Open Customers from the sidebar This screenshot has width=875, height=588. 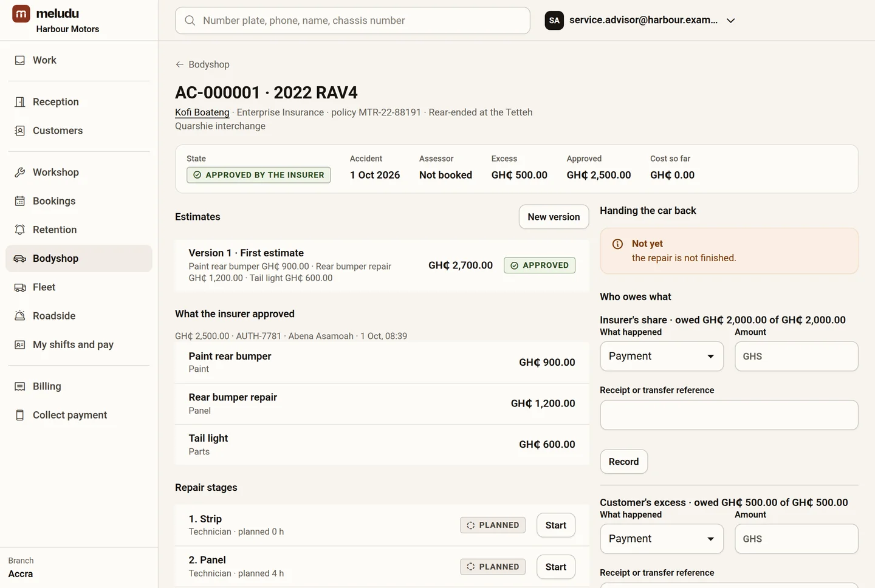(79, 131)
